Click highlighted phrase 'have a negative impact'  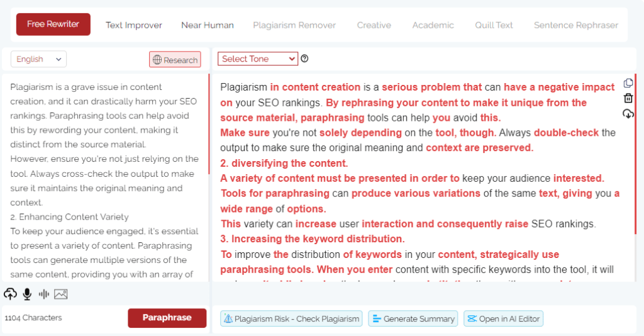tap(559, 87)
